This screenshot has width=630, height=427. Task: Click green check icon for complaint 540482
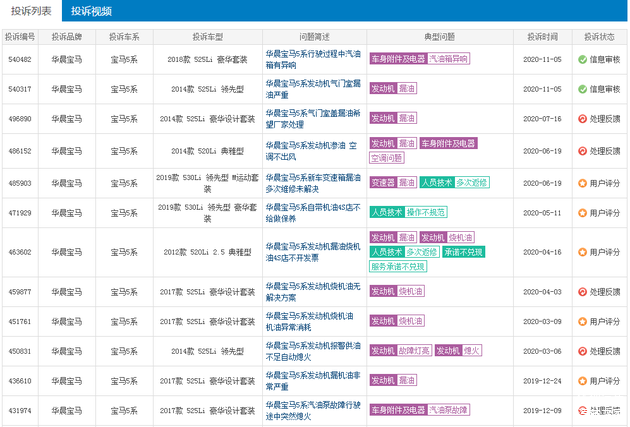coord(582,60)
